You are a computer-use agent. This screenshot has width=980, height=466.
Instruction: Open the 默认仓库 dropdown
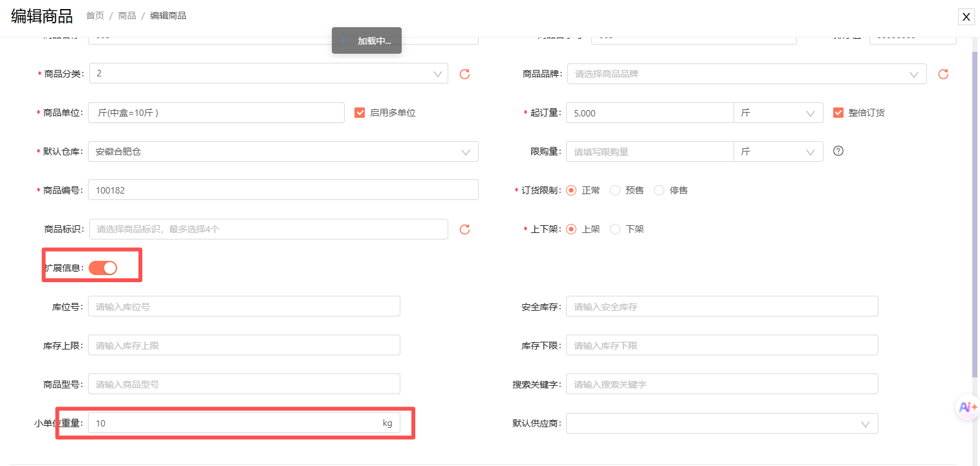283,151
